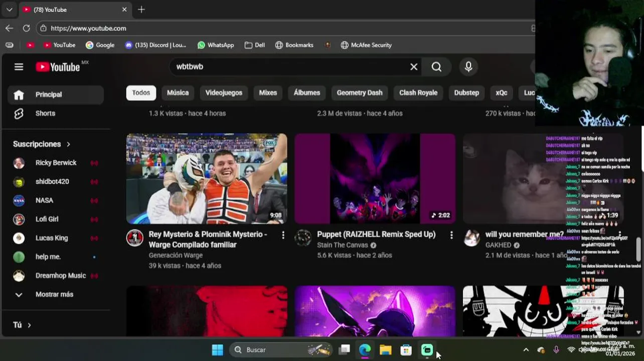Expand the Suscripciones section
This screenshot has width=644, height=361.
pos(42,144)
